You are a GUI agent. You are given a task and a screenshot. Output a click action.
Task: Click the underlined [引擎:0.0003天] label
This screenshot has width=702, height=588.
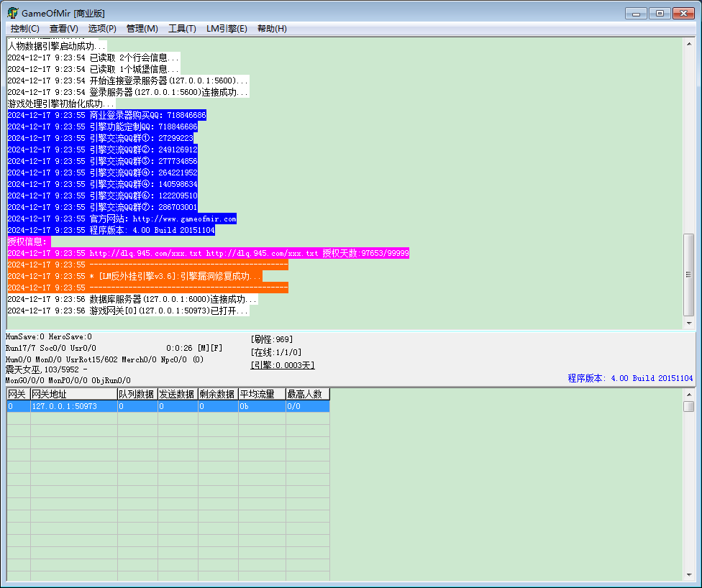click(283, 365)
